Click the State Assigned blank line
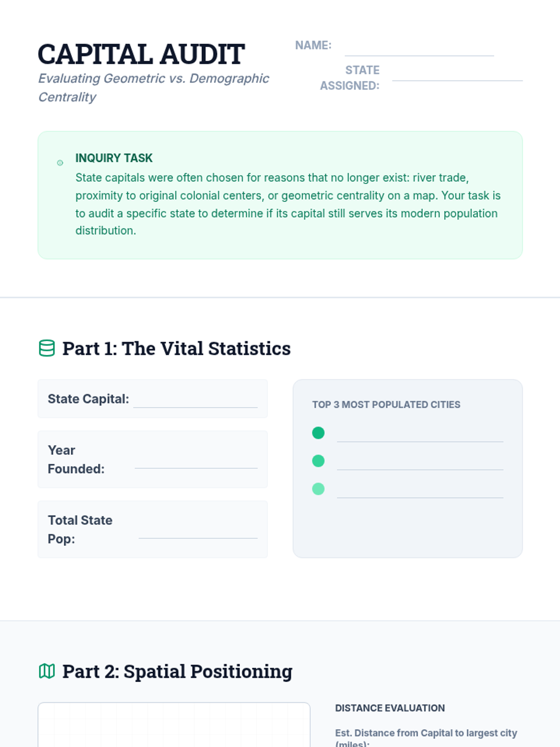Screen dimensions: 560x747 pos(457,76)
